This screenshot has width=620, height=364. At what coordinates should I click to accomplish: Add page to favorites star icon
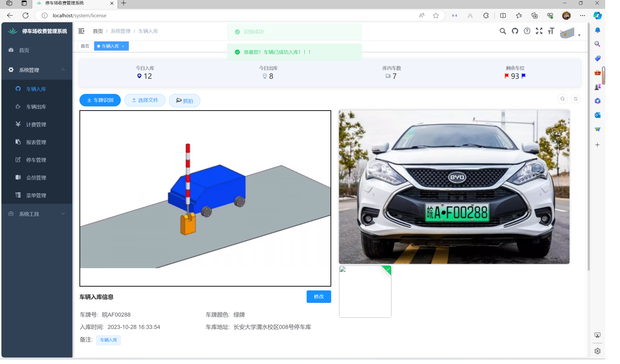click(436, 16)
